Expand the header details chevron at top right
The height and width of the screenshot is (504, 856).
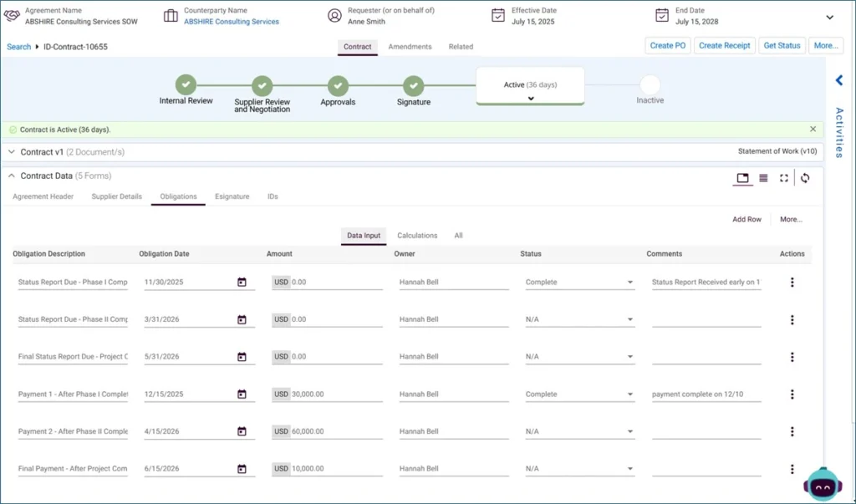point(830,16)
